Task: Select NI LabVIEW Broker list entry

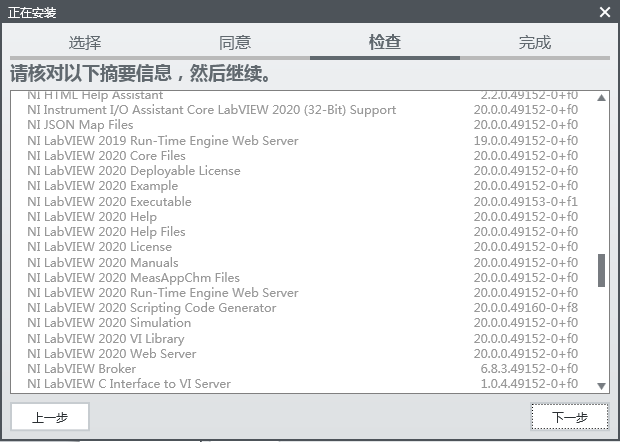Action: tap(82, 369)
